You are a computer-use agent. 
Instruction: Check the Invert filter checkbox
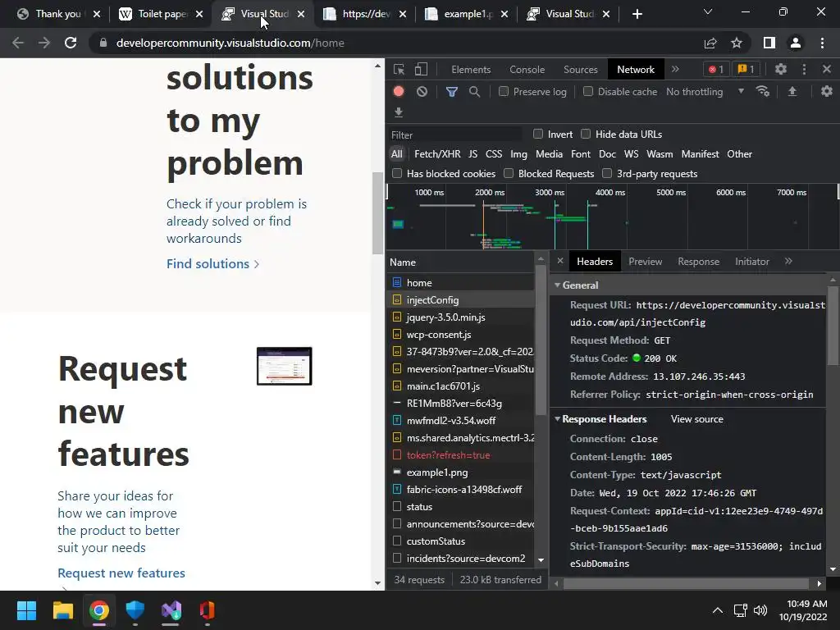[538, 134]
